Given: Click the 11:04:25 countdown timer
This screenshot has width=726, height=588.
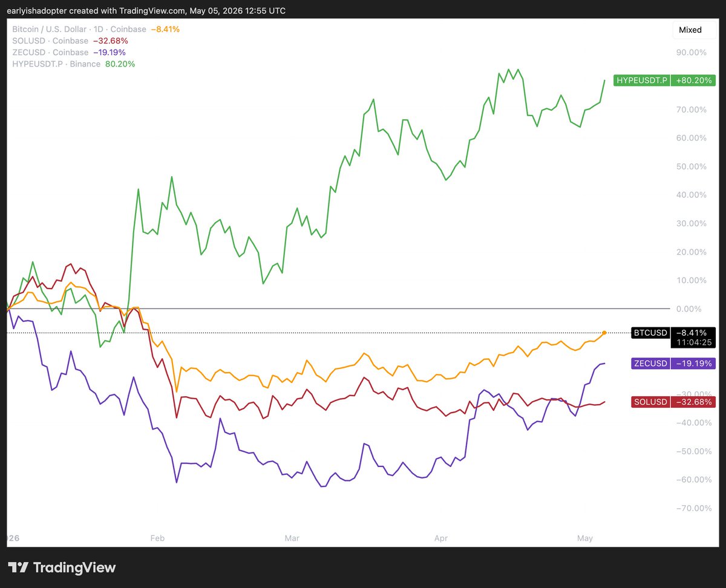Looking at the screenshot, I should [x=693, y=343].
